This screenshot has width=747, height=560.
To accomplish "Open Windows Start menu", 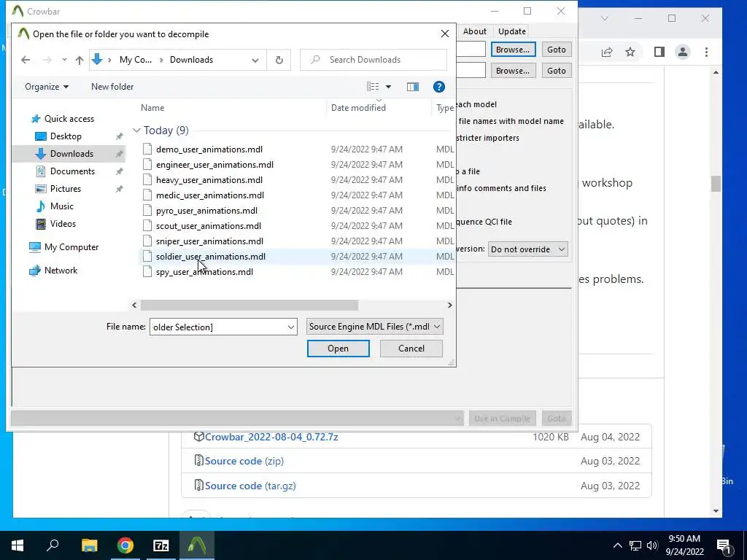I will [18, 545].
